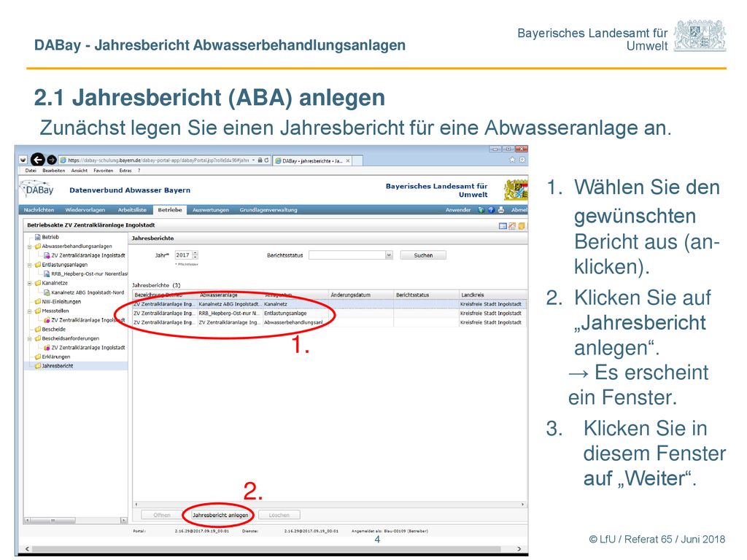Click the browser settings gear icon
747x560 pixels.
pos(522,160)
